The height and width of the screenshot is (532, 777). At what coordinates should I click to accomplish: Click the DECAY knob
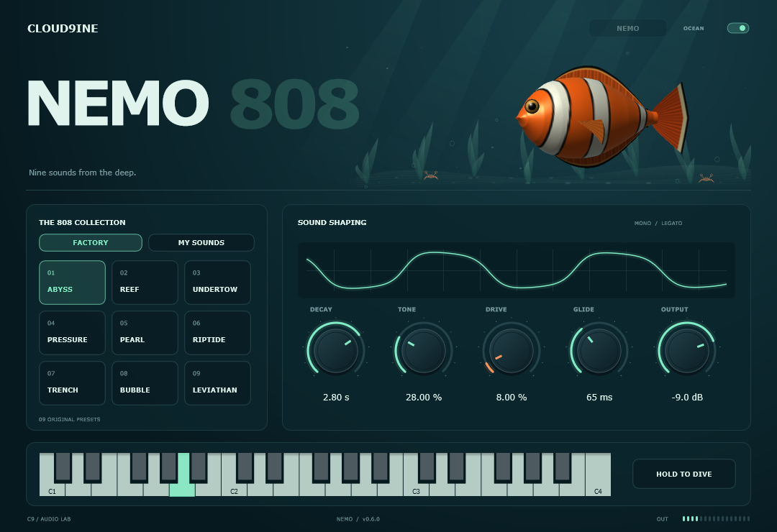coord(336,350)
